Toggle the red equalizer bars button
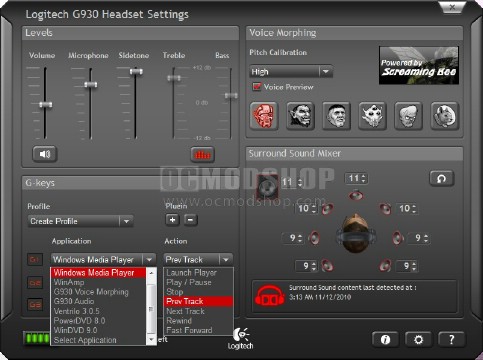Viewport: 483px width, 360px height. point(202,154)
